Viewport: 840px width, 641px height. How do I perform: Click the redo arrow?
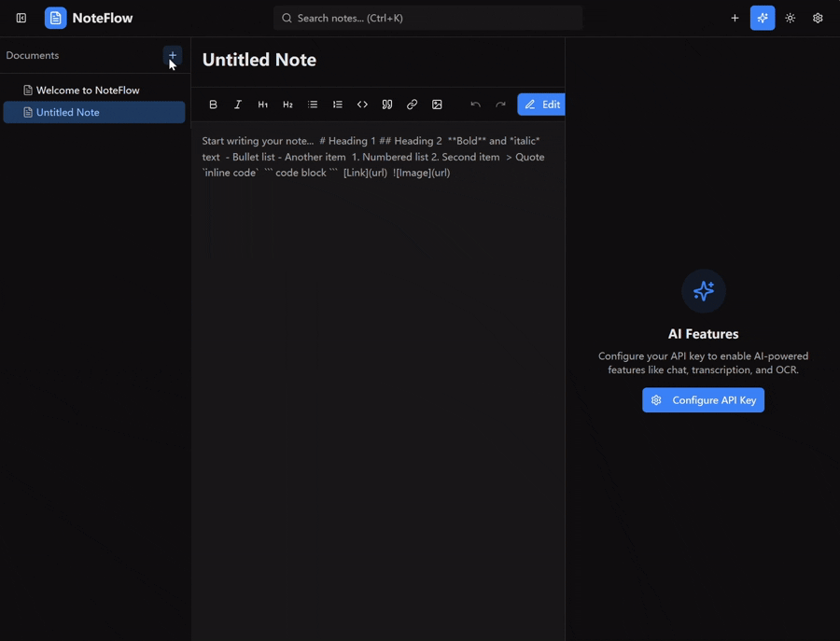pyautogui.click(x=501, y=105)
